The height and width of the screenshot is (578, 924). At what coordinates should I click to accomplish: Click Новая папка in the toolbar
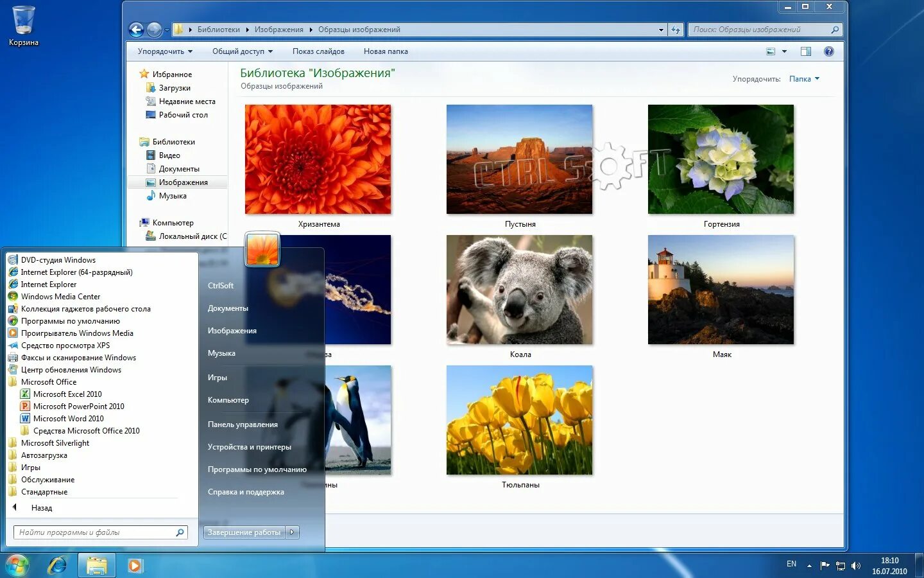386,51
